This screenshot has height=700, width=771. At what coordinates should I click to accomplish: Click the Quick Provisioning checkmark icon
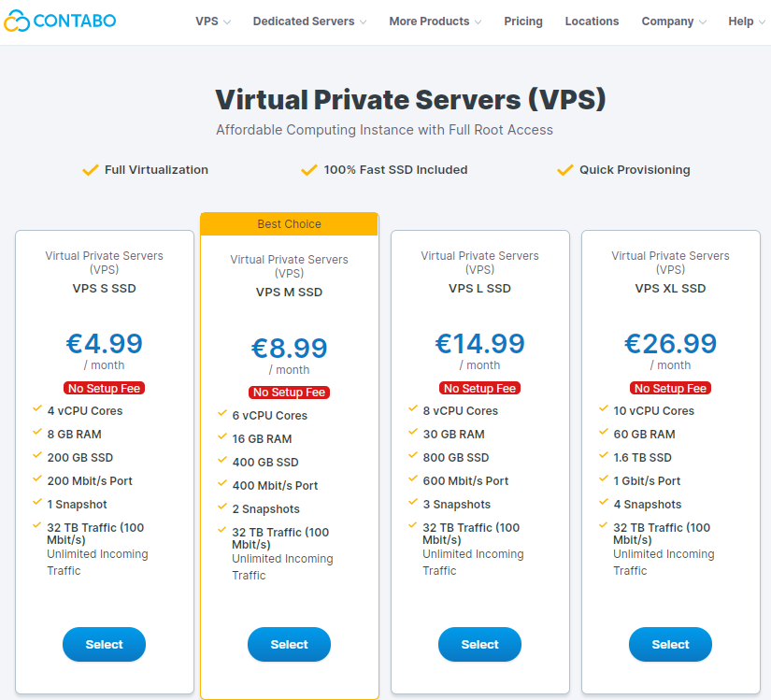564,170
